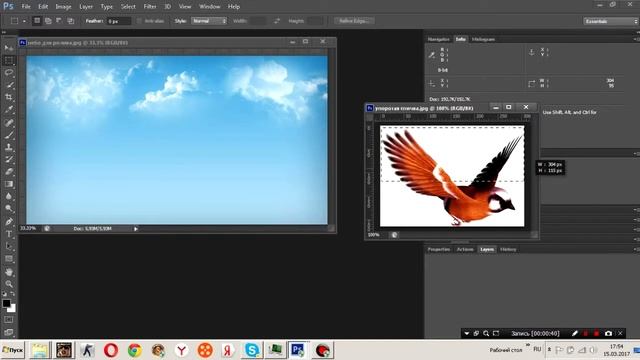This screenshot has height=360, width=640.
Task: Select the Dodge tool
Action: pos(9,209)
